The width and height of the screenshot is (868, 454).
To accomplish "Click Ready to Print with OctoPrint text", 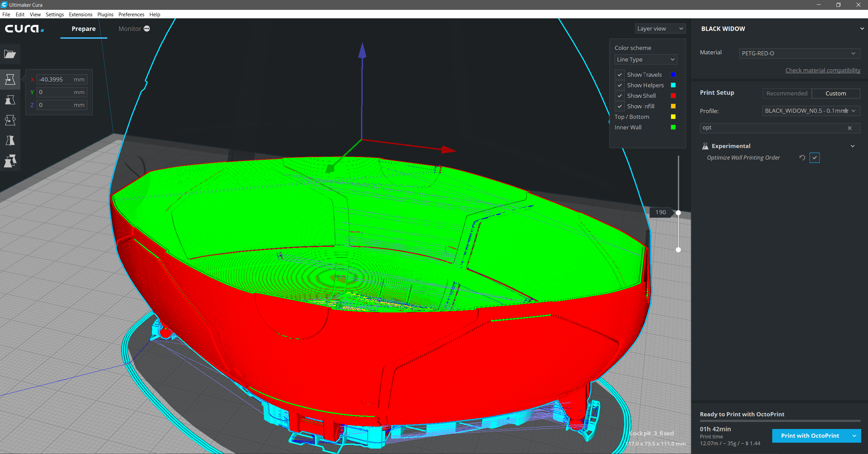I will click(x=742, y=414).
